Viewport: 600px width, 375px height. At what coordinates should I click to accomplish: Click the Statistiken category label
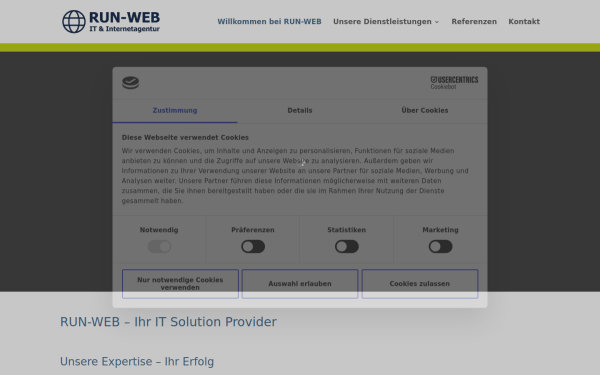pos(347,230)
